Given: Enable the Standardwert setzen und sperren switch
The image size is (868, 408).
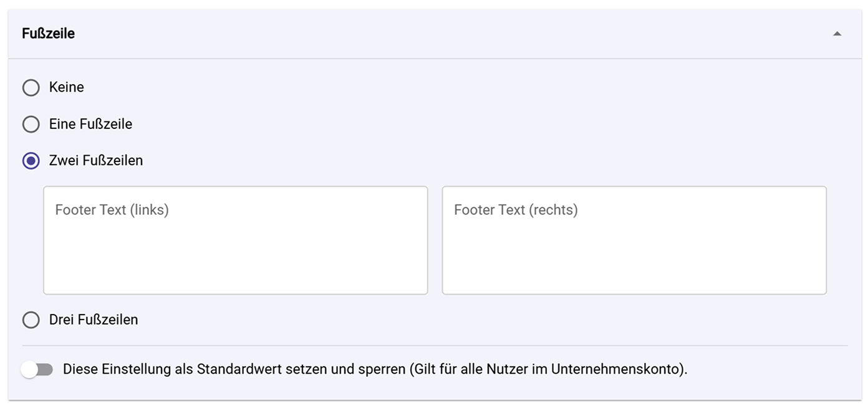Looking at the screenshot, I should (x=37, y=369).
